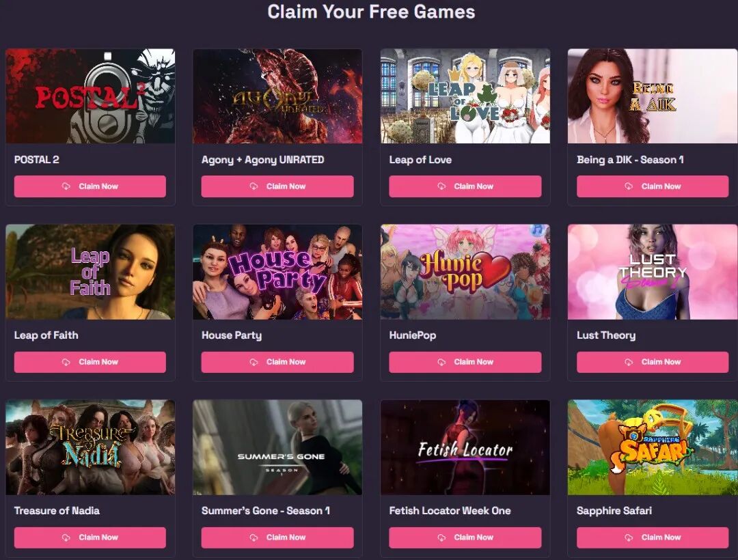Claim Being a DIK - Season 1

click(653, 186)
